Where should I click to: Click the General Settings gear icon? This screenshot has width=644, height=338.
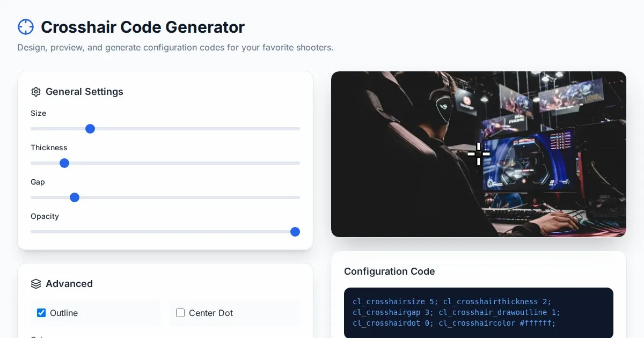[36, 92]
